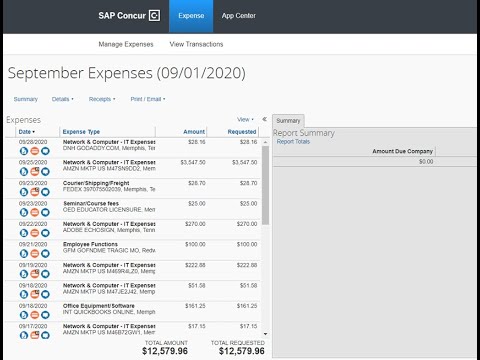Sort by the Amount column header
480x360 pixels.
194,132
